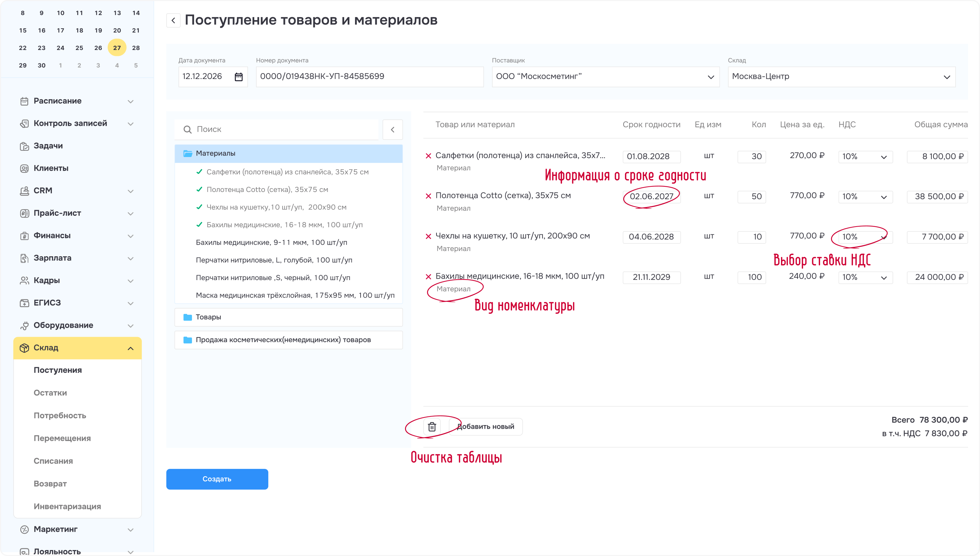The width and height of the screenshot is (980, 556).
Task: Open Продажа косметических товаров folder
Action: (289, 340)
